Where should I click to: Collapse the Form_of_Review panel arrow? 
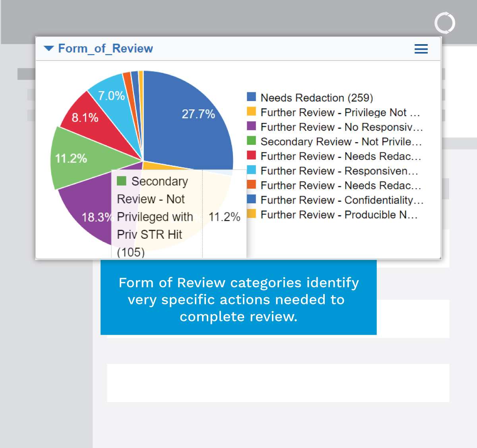click(48, 49)
